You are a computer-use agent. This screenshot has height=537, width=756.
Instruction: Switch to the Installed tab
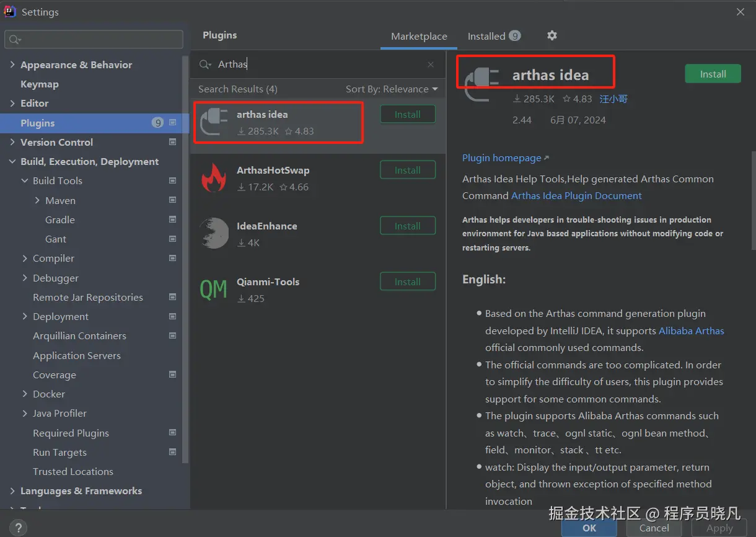pyautogui.click(x=494, y=36)
